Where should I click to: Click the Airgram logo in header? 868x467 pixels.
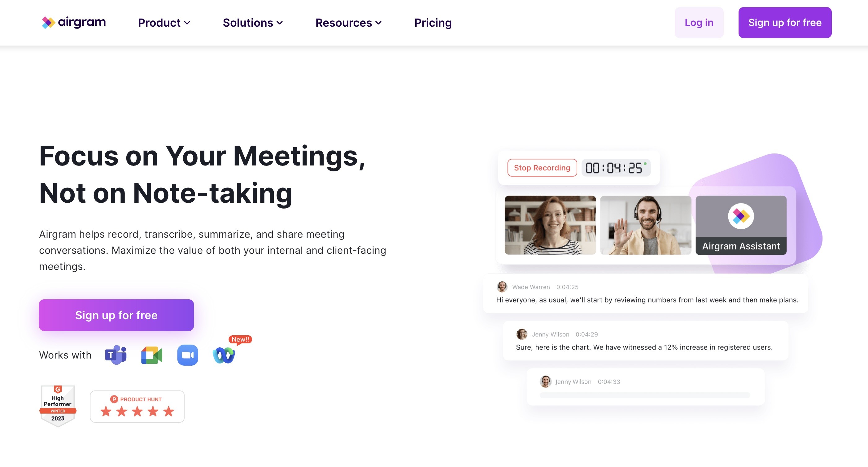[x=74, y=22]
